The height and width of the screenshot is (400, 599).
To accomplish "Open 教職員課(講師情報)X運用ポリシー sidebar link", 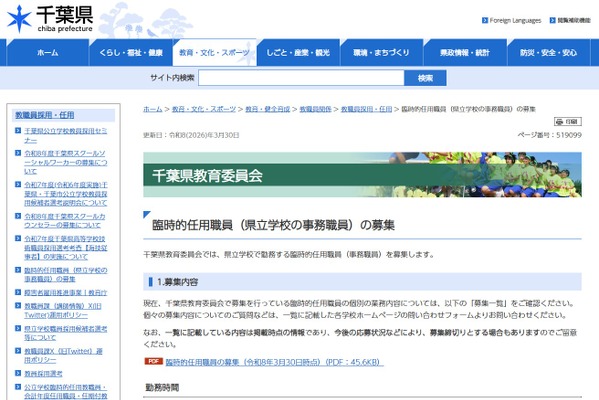I will [x=63, y=311].
